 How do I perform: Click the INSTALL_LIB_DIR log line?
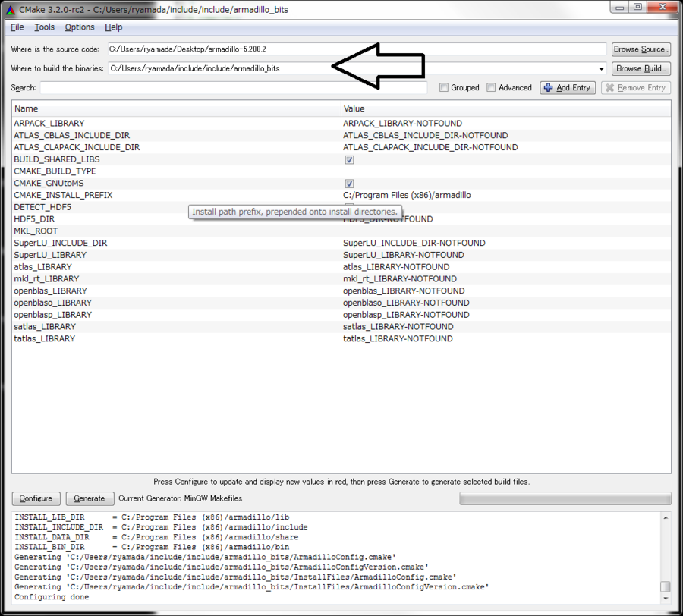coord(152,517)
